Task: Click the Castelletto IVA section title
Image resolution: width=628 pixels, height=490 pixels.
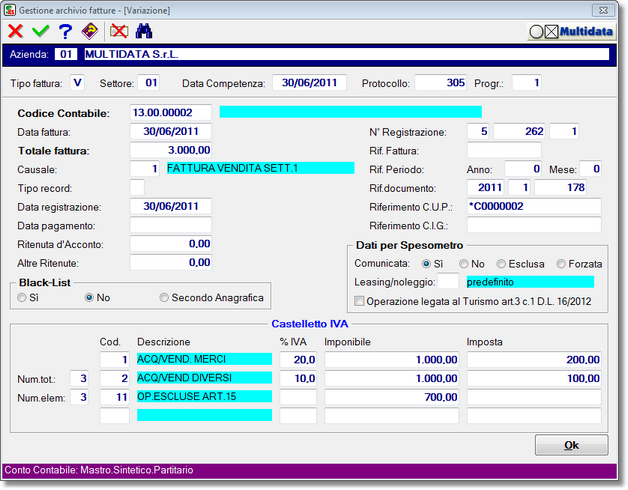Action: 310,324
